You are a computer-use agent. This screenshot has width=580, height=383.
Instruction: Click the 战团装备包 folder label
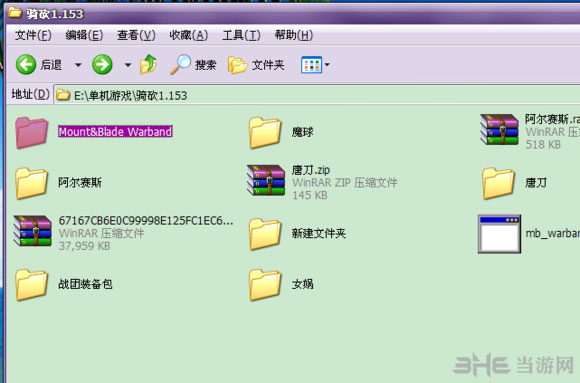[x=85, y=284]
